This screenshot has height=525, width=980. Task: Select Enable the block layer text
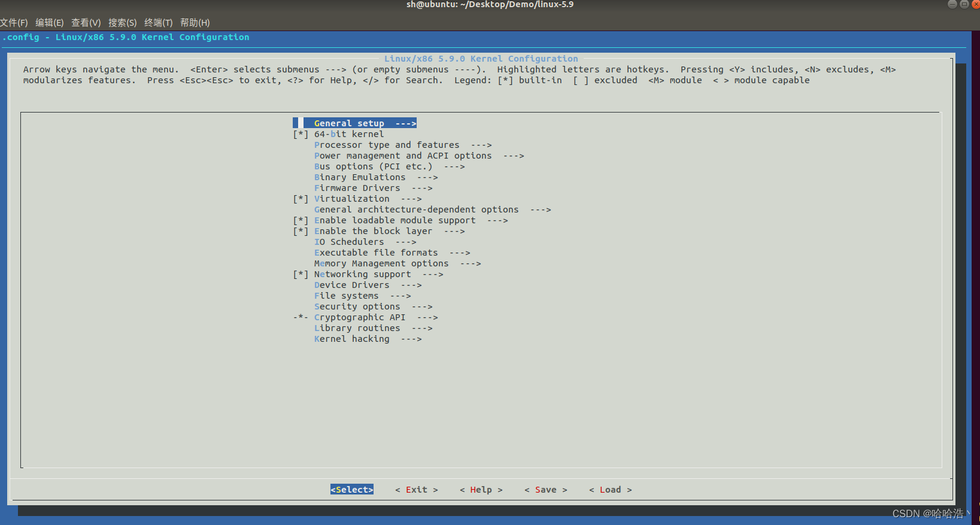pos(373,231)
